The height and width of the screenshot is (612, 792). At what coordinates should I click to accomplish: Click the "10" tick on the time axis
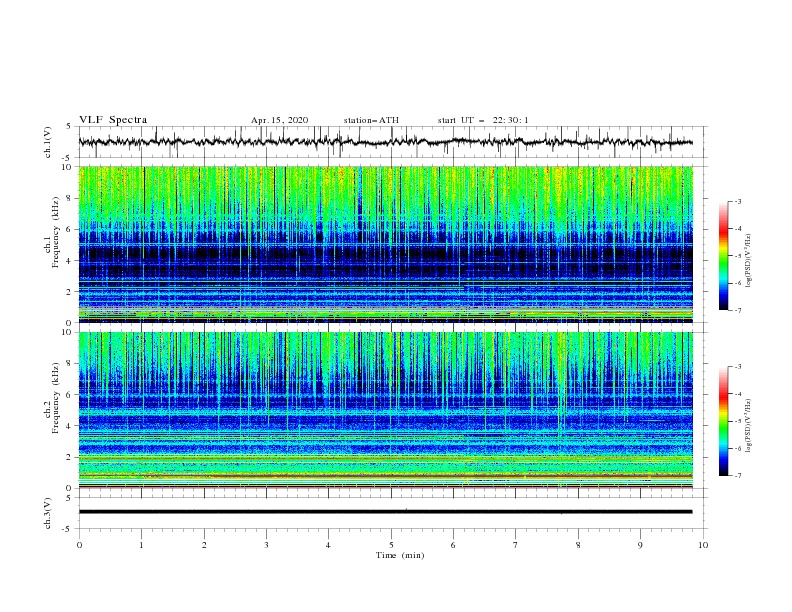pyautogui.click(x=703, y=545)
